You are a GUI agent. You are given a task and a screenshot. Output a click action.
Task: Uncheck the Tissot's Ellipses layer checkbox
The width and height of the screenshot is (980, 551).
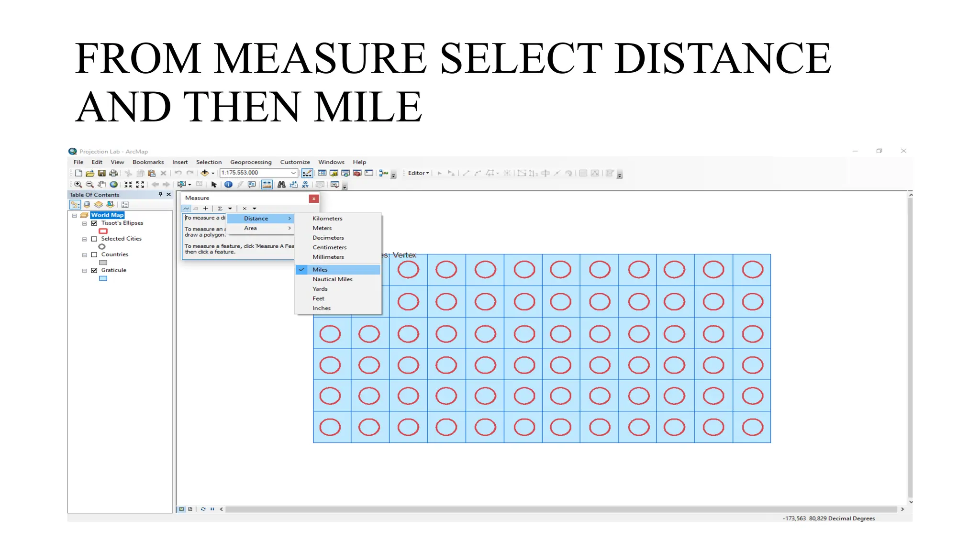pyautogui.click(x=94, y=223)
